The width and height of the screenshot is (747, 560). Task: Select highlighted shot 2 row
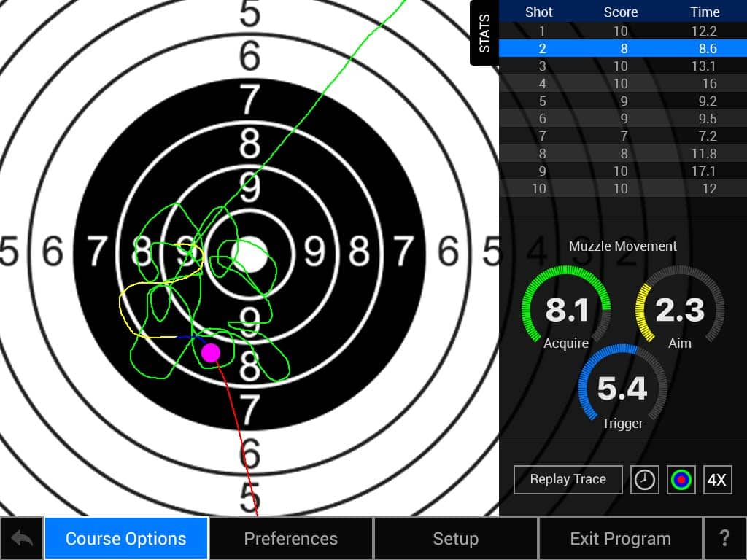pyautogui.click(x=623, y=49)
